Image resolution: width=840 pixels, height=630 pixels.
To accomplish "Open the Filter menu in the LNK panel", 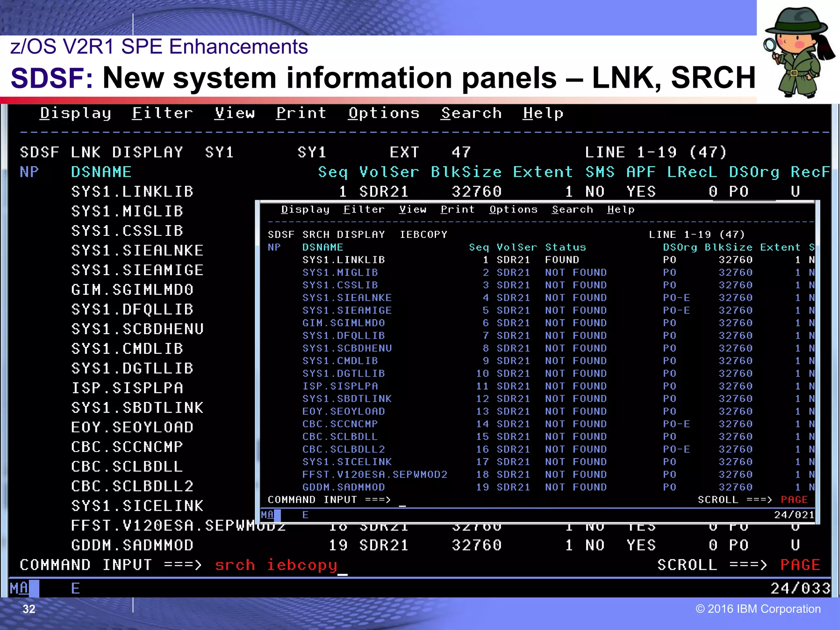I will pos(162,113).
